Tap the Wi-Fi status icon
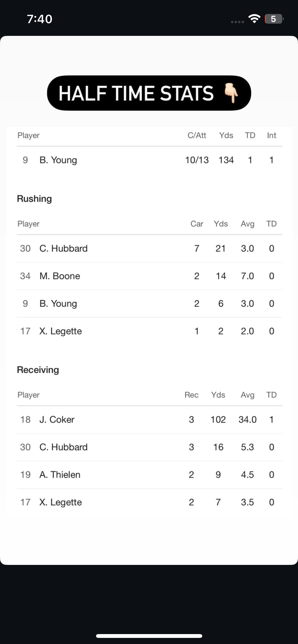Image resolution: width=298 pixels, height=644 pixels. 254,19
